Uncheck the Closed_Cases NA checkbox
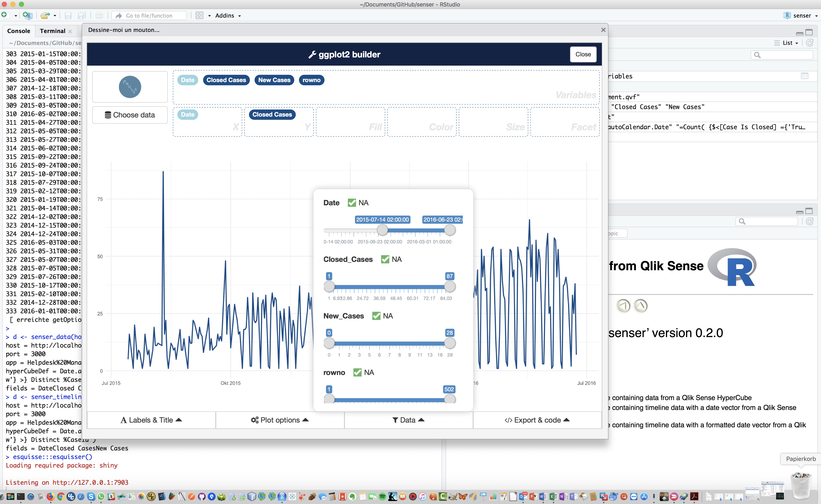This screenshot has height=504, width=821. click(x=385, y=259)
